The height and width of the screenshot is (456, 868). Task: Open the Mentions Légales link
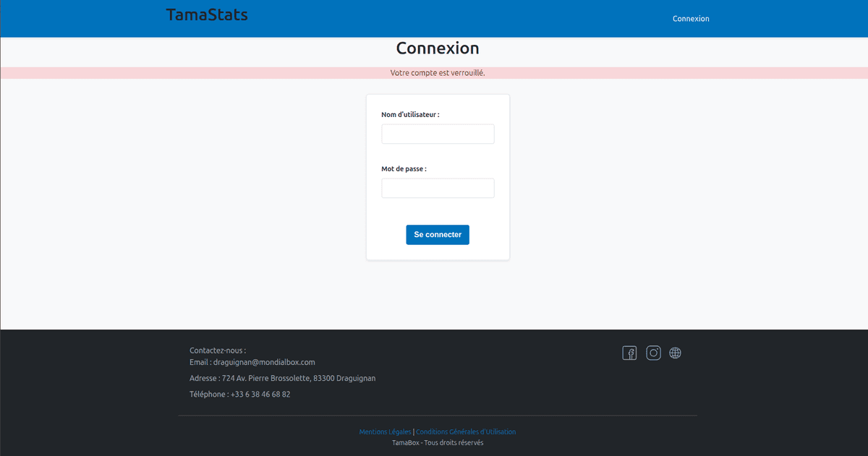[x=385, y=432]
